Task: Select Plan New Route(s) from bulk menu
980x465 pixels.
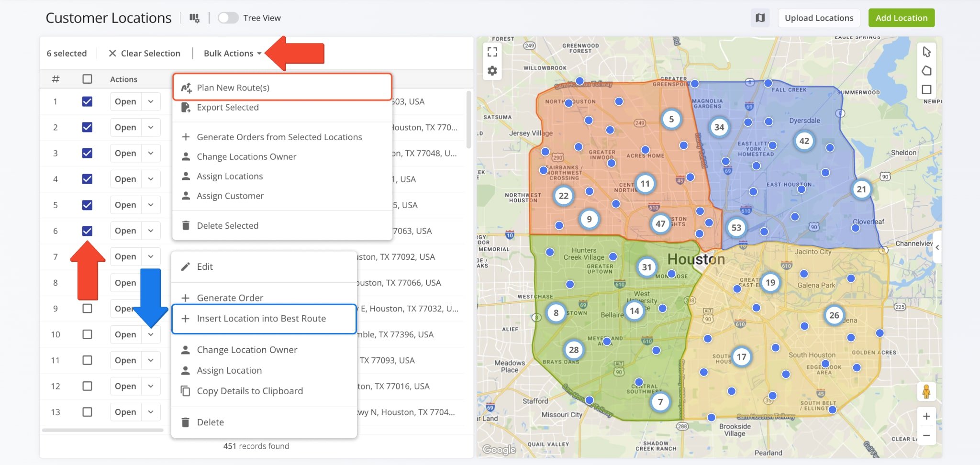Action: point(282,88)
